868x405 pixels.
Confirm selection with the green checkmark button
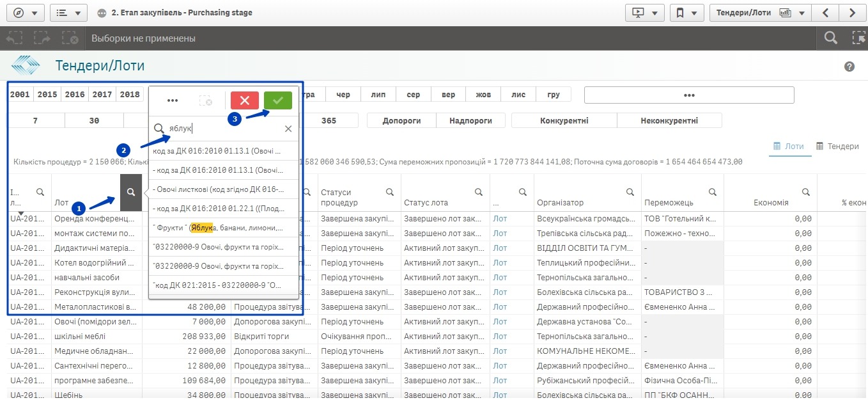pyautogui.click(x=277, y=100)
